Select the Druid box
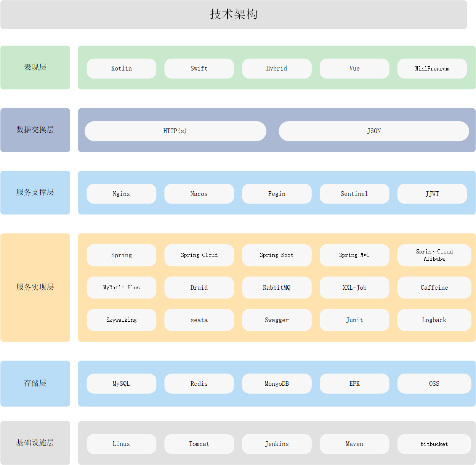 (199, 288)
